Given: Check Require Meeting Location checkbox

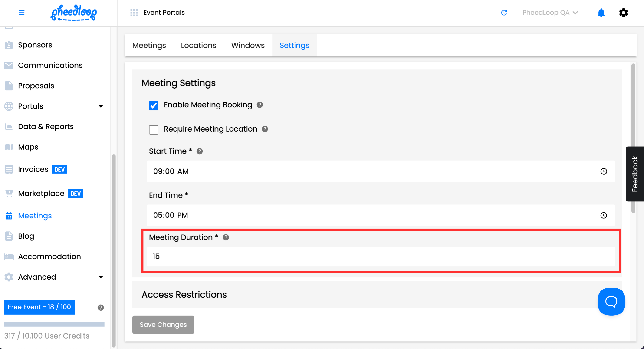Looking at the screenshot, I should point(154,130).
